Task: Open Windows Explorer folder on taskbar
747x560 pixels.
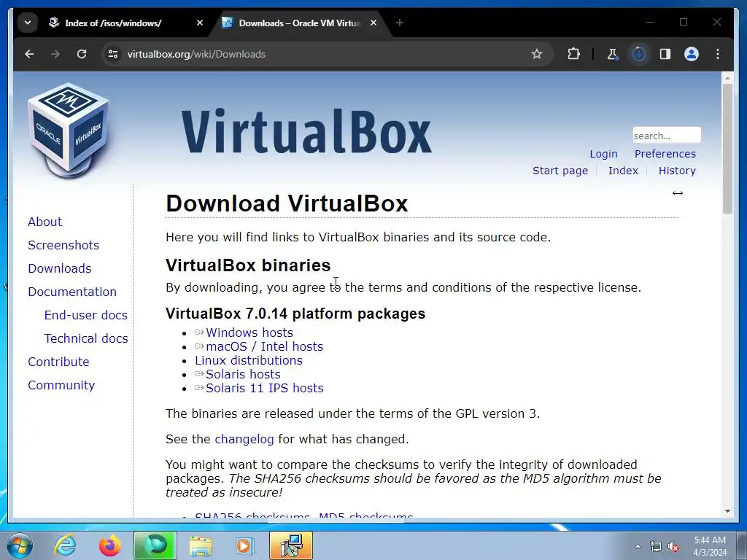Action: [x=201, y=545]
